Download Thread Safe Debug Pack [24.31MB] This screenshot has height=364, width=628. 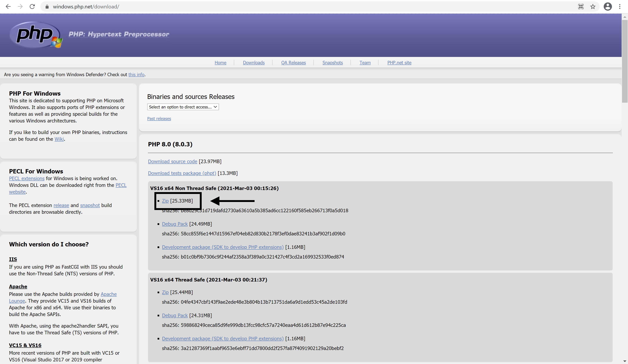(x=175, y=315)
